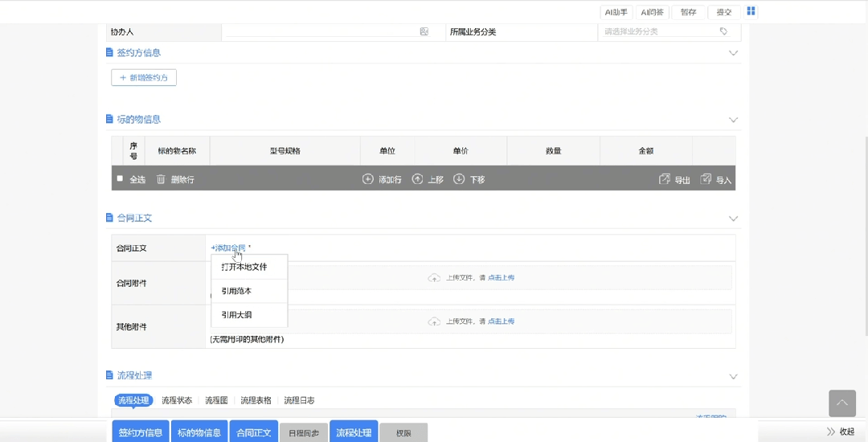This screenshot has height=442, width=868.
Task: Click 点击上传 link for 合同附件
Action: tap(501, 278)
